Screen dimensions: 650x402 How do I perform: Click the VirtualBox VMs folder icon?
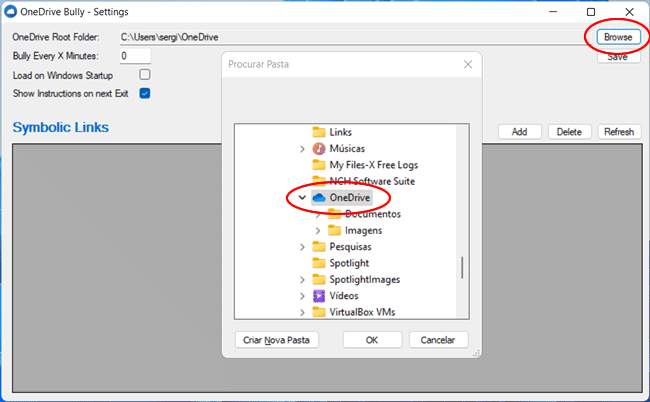point(319,312)
